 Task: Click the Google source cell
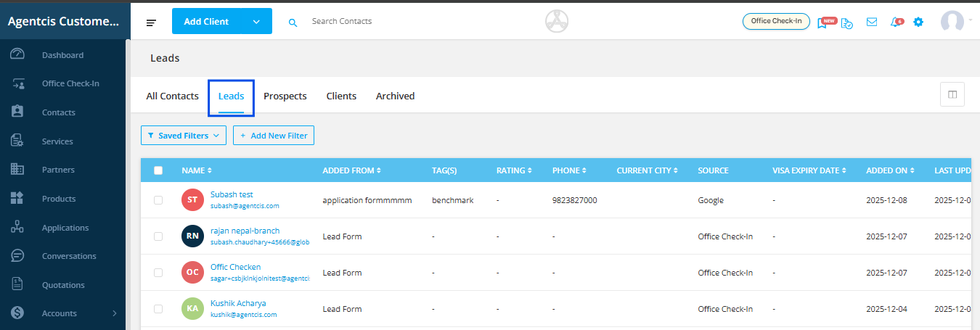[711, 200]
